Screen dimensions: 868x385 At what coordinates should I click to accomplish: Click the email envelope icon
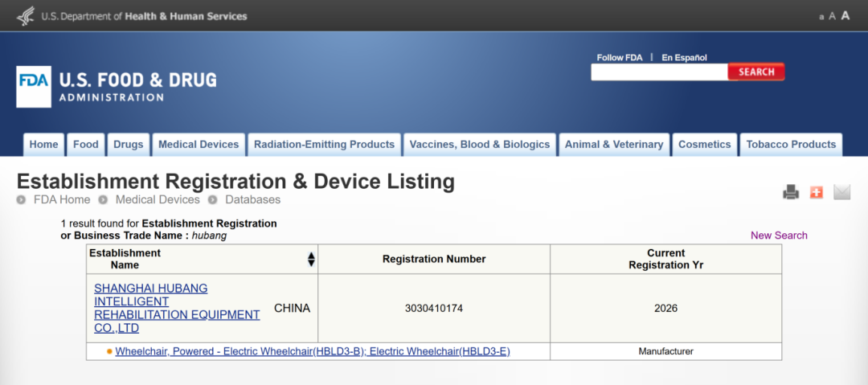(841, 192)
